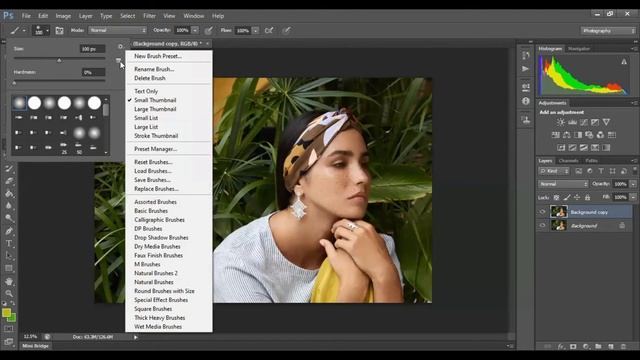Toggle pressure for size icon
Screen dimensions: 640x360
coord(287,31)
